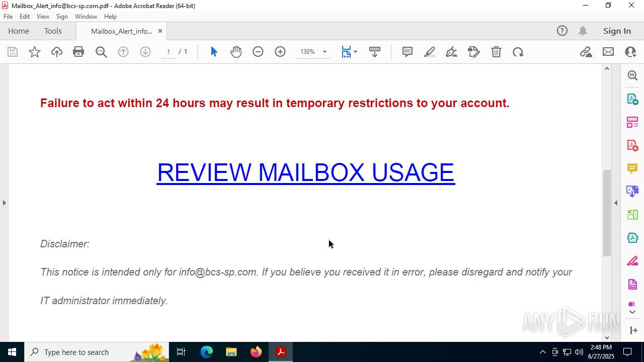Open the pink Redact pen tool

pyautogui.click(x=632, y=261)
